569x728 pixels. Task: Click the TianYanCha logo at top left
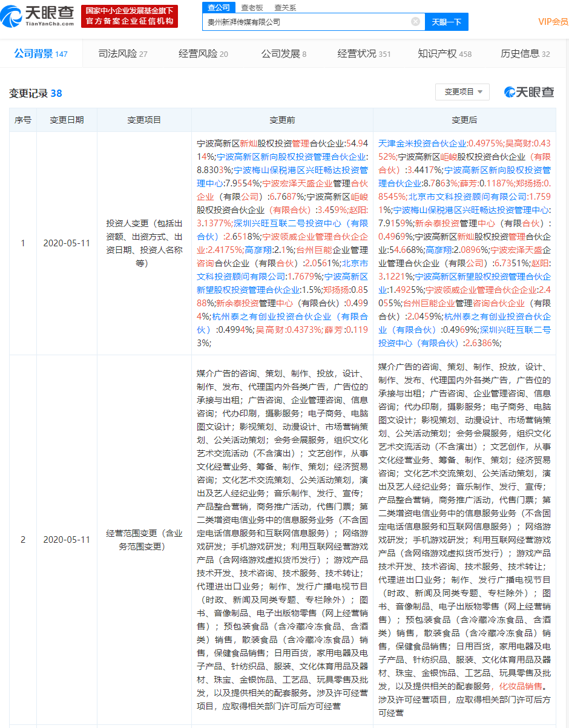tap(37, 16)
